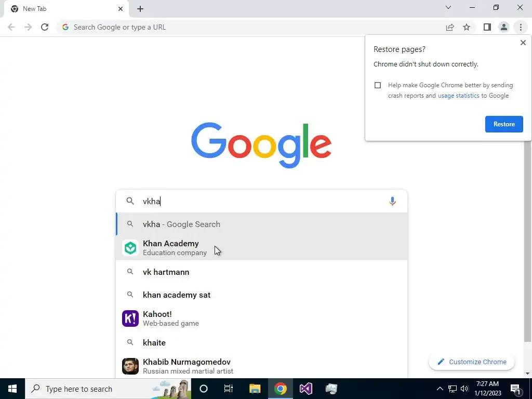Viewport: 532px width, 399px height.
Task: Follow the usage statistics link
Action: [x=458, y=96]
